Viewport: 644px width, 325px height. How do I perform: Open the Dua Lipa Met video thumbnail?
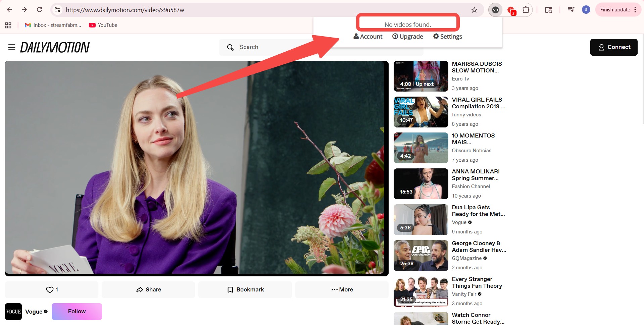click(x=420, y=220)
